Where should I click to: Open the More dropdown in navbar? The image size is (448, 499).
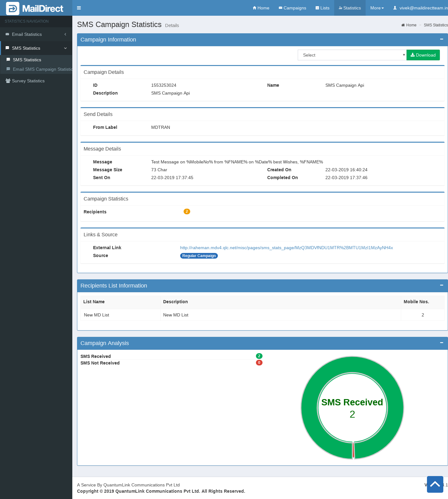point(377,8)
